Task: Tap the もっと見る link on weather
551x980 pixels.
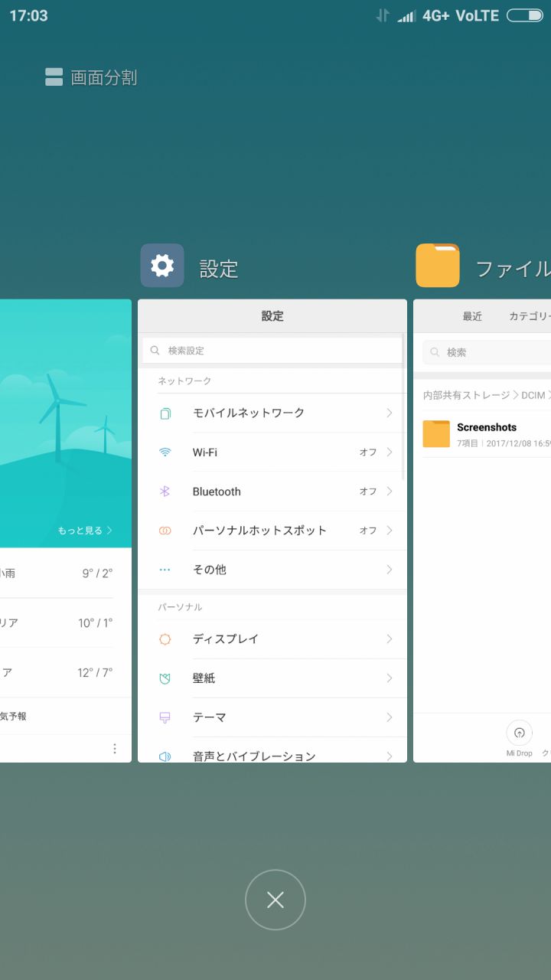Action: (84, 531)
